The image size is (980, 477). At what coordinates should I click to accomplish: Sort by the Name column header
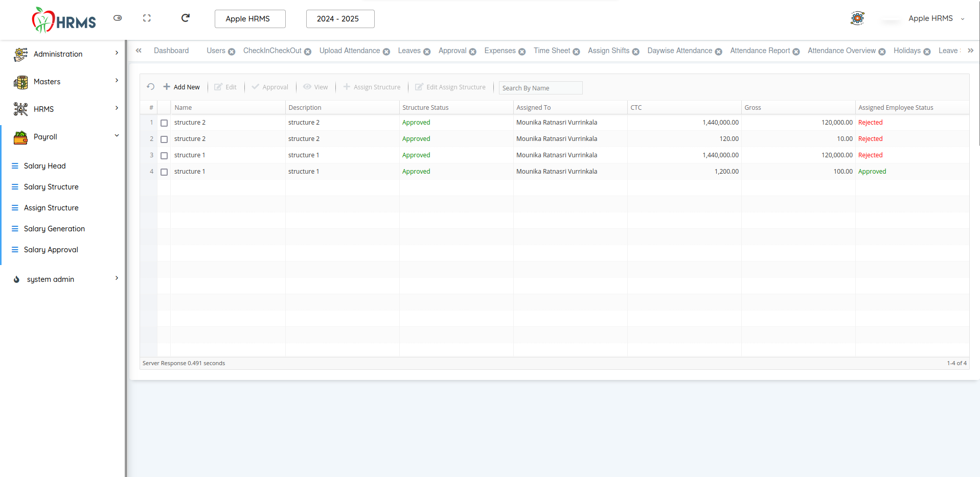point(228,108)
